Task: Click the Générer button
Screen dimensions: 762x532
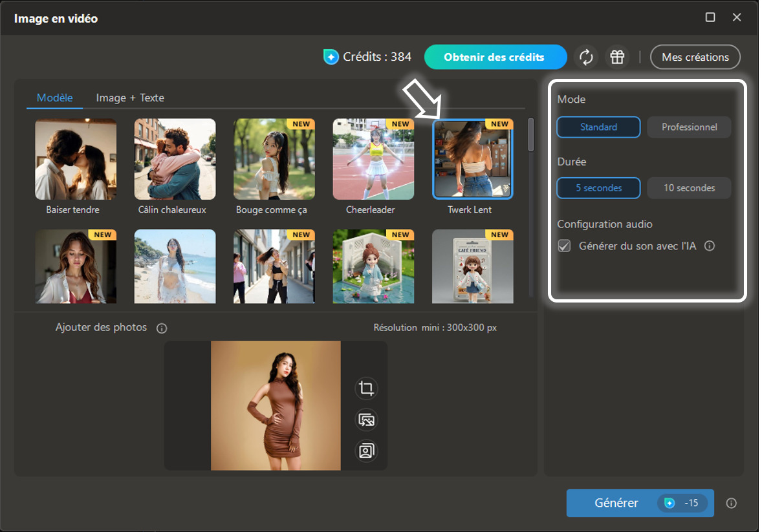Action: (x=639, y=503)
